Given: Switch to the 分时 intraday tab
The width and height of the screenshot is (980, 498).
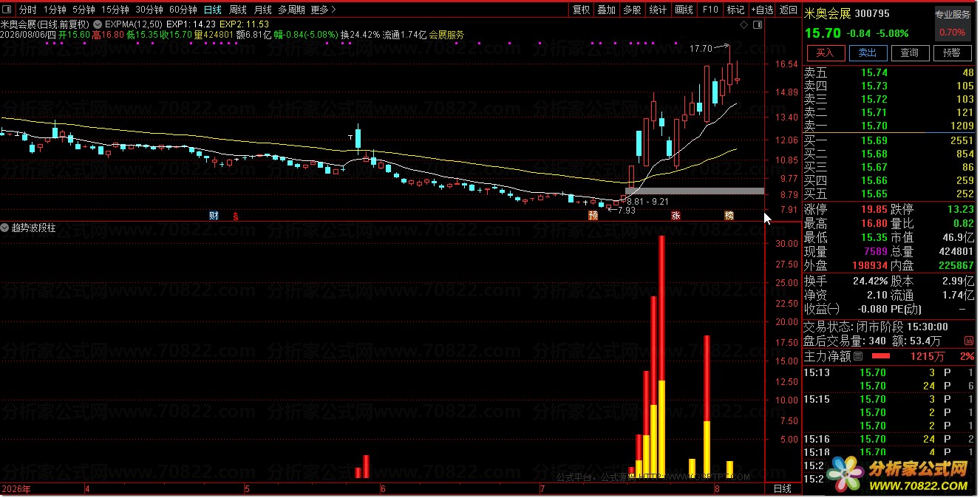Looking at the screenshot, I should point(27,10).
